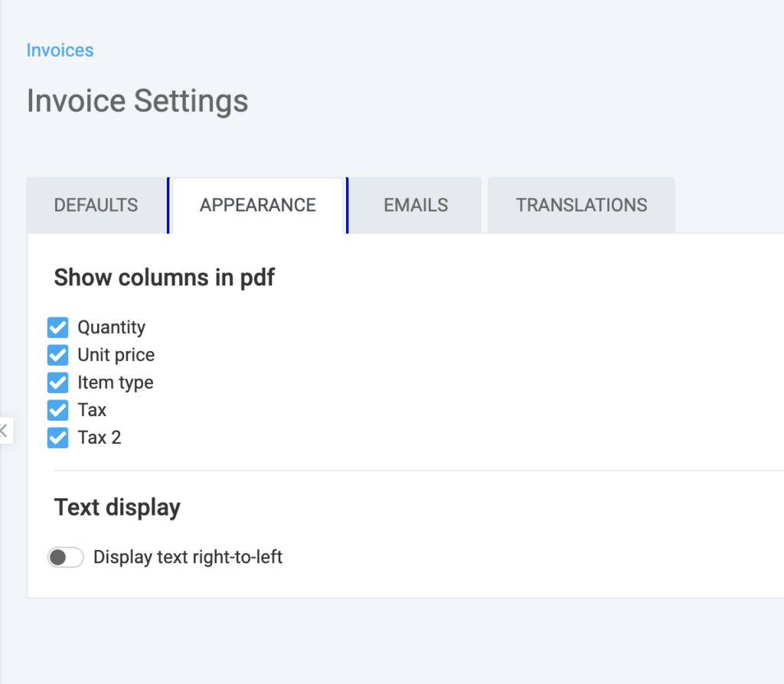This screenshot has width=784, height=684.
Task: Click the 'Tax 2' label text
Action: pos(99,438)
